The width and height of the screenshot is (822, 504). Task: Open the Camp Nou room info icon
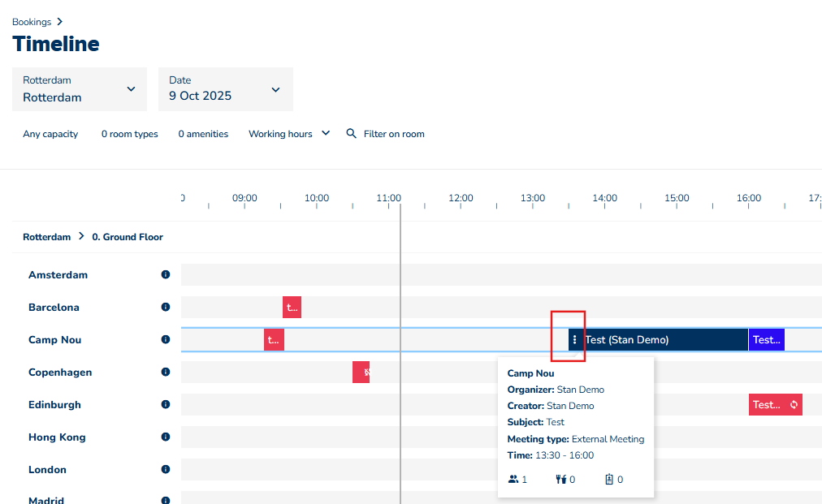(166, 340)
